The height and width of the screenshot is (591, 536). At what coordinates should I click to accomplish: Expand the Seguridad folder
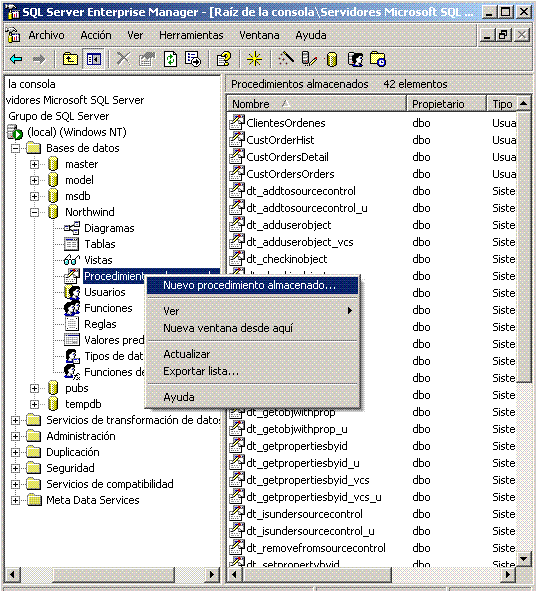(x=15, y=468)
